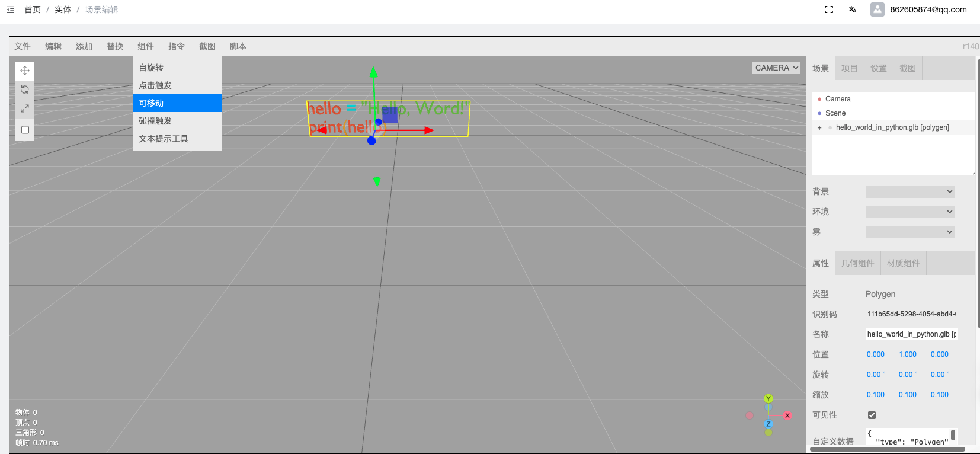
Task: Open language translation icon
Action: [x=853, y=9]
